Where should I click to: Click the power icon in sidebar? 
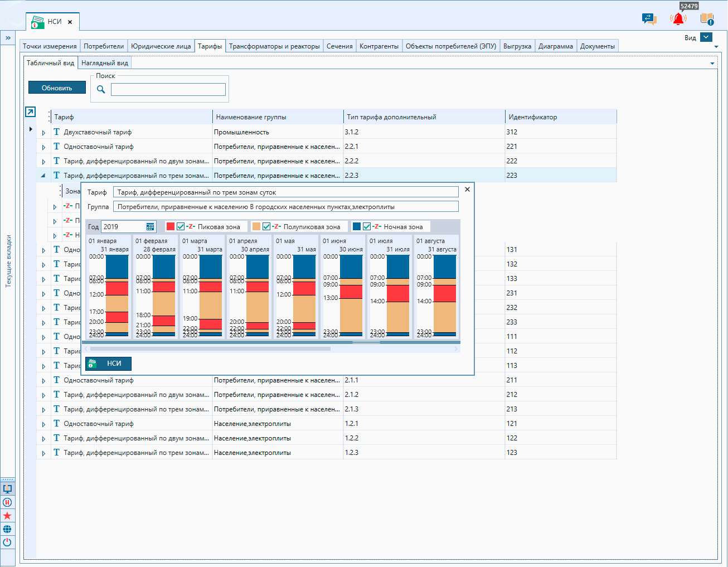7,542
